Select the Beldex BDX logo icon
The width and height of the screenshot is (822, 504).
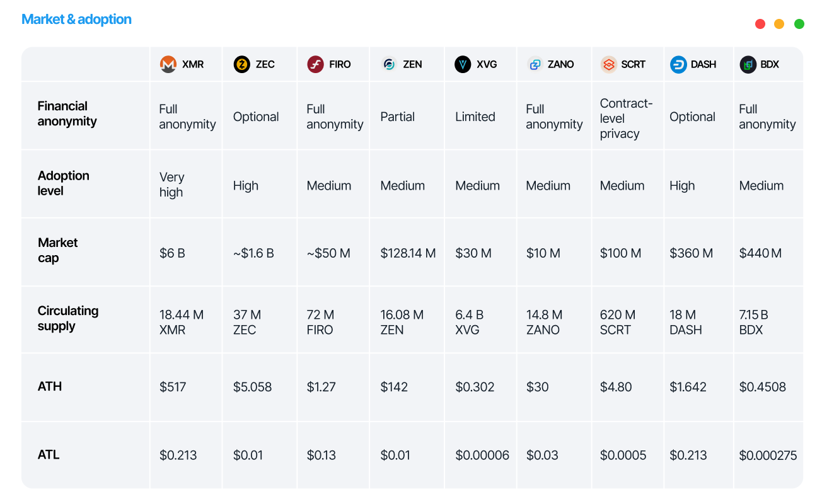pos(748,64)
